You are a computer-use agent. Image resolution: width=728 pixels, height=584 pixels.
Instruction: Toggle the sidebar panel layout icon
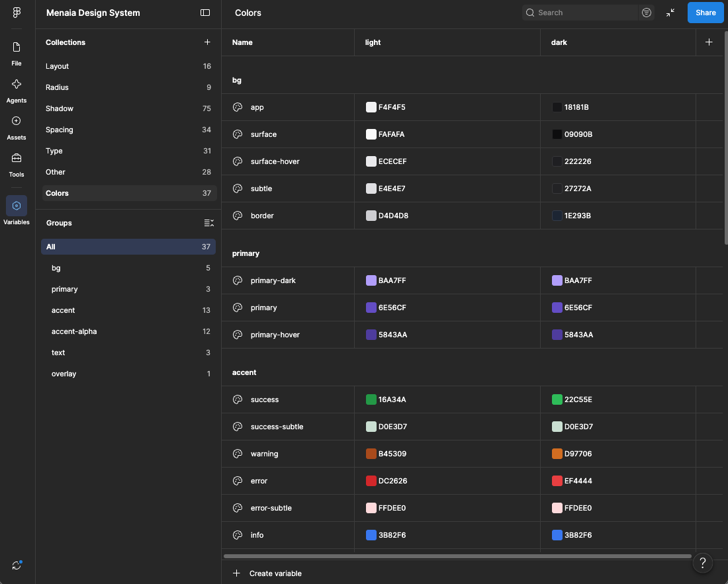tap(205, 13)
